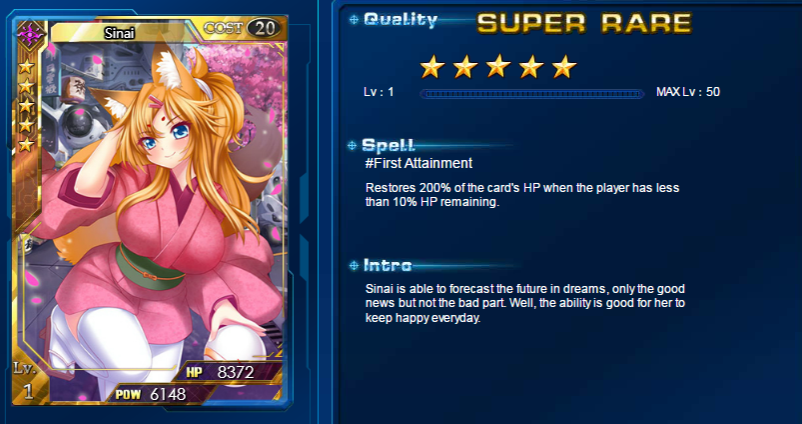Click the diamond bullet icon beside Quality
Viewport: 802px width, 424px height.
click(x=353, y=20)
